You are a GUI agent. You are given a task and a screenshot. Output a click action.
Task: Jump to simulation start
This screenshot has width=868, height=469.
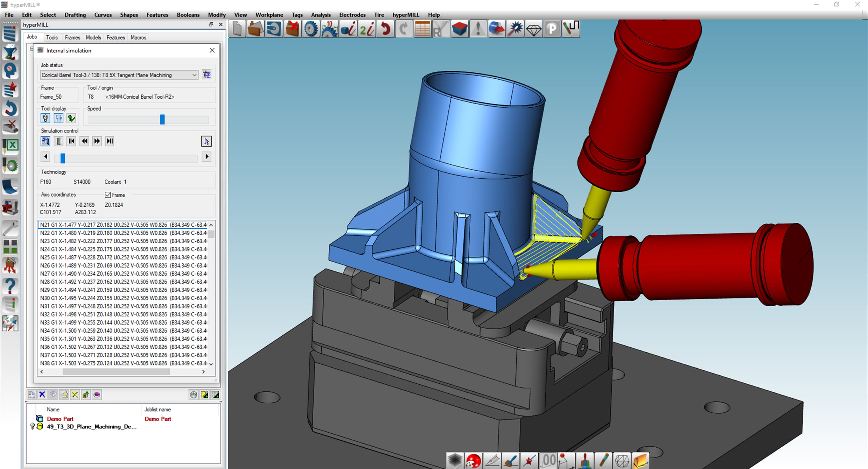(x=71, y=141)
